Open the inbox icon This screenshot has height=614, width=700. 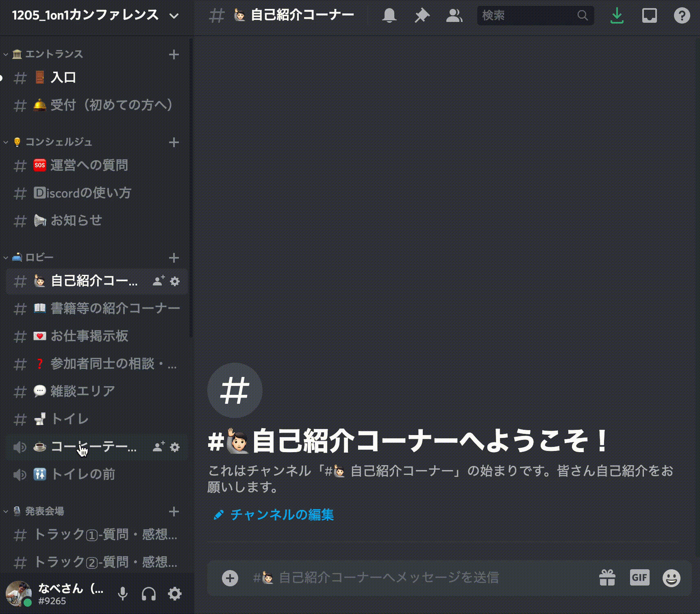649,16
